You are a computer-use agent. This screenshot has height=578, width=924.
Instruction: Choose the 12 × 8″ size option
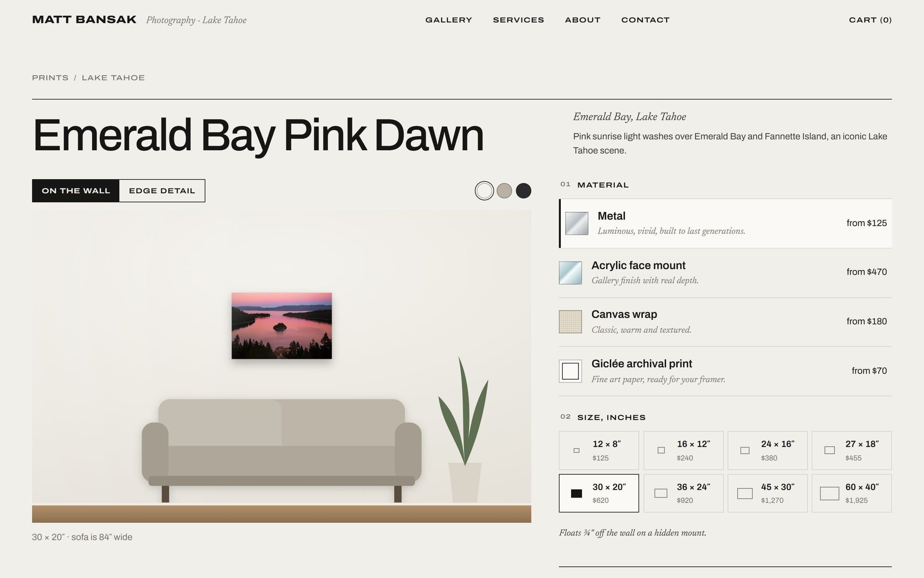[x=599, y=450]
